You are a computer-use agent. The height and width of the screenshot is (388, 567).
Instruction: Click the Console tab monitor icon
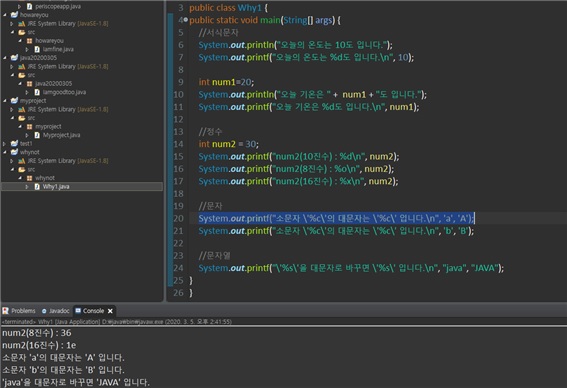[x=78, y=311]
